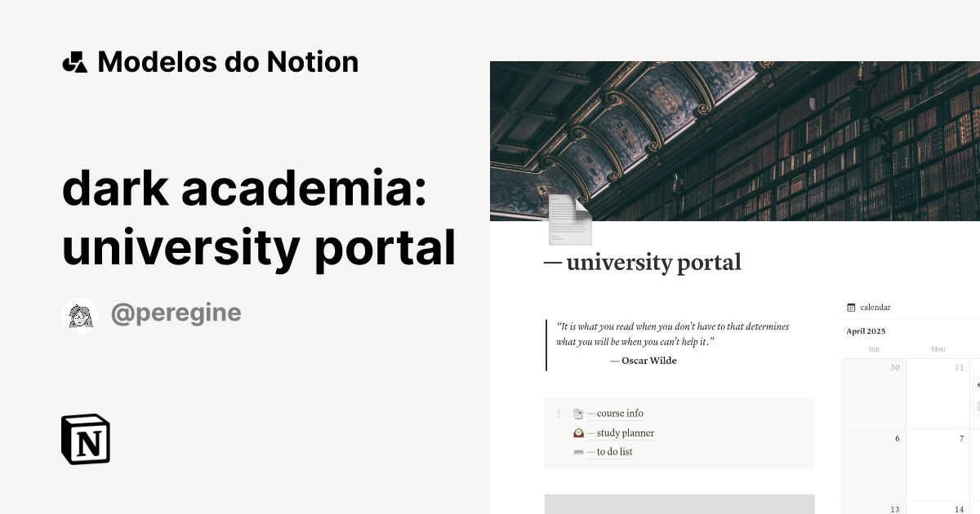980x514 pixels.
Task: Click the page icon next to course info
Action: [578, 414]
